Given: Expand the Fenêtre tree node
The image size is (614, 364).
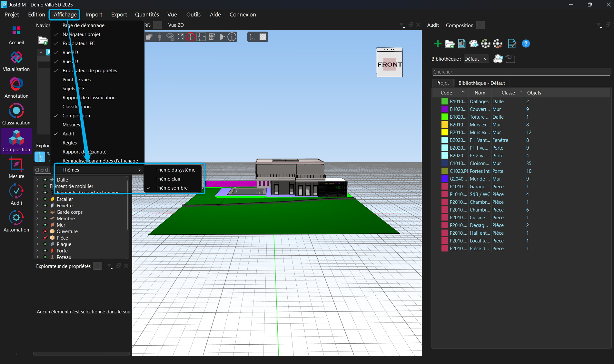Looking at the screenshot, I should click(x=37, y=206).
